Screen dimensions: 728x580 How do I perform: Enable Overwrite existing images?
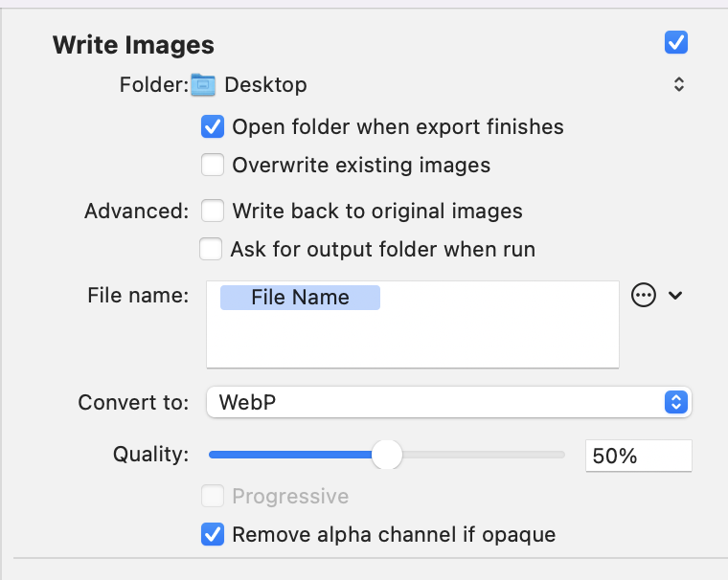click(x=213, y=166)
